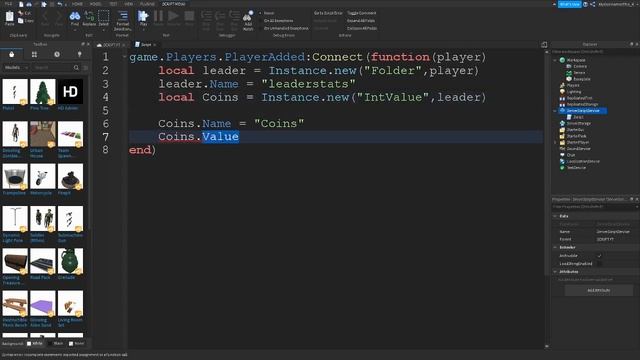Click the script editor layout toggle icon
The height and width of the screenshot is (360, 640).
(x=544, y=44)
